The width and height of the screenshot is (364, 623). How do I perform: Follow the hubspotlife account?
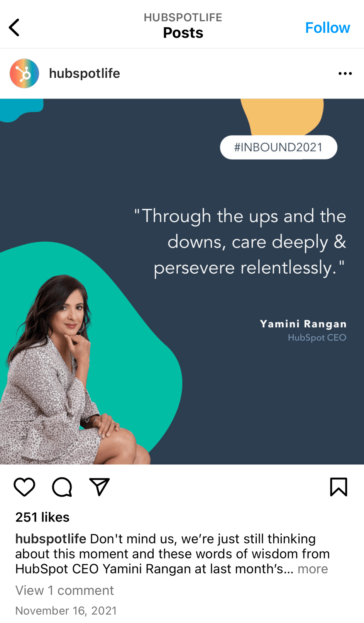click(327, 28)
